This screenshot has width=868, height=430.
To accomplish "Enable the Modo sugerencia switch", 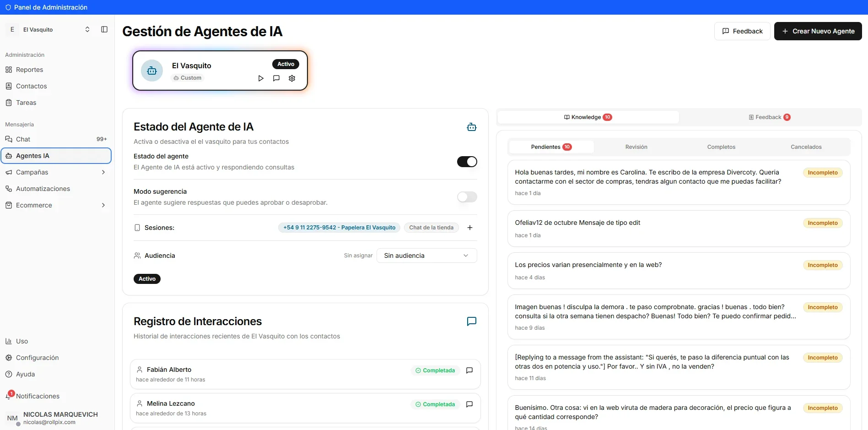I will 467,197.
